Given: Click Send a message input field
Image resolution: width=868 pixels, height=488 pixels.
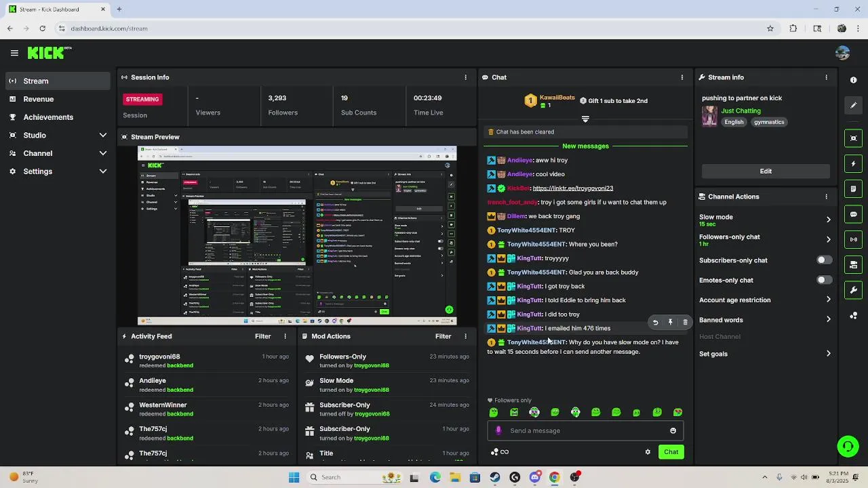Looking at the screenshot, I should 585,430.
